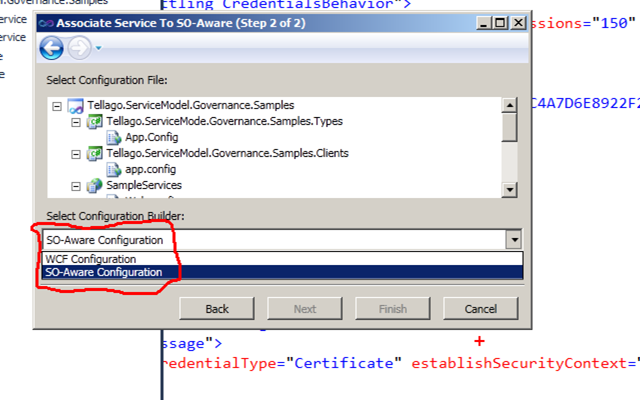640x400 pixels.
Task: Open the navigation history dropdown arrow
Action: [x=98, y=48]
